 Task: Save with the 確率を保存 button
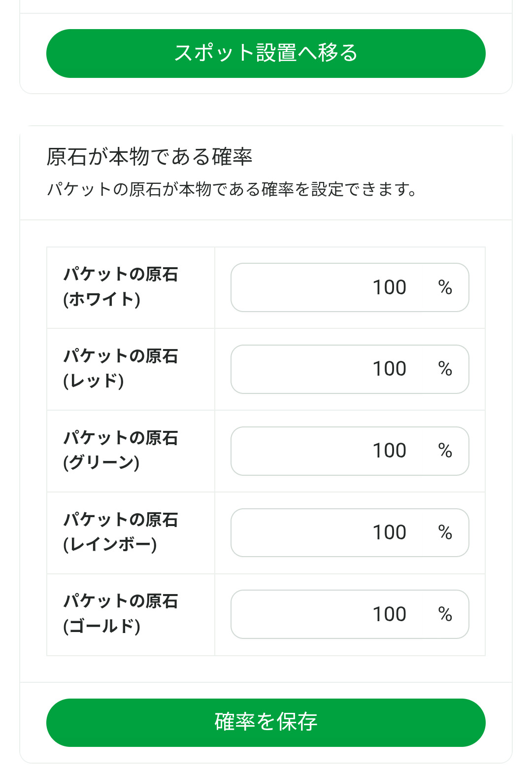(x=266, y=722)
